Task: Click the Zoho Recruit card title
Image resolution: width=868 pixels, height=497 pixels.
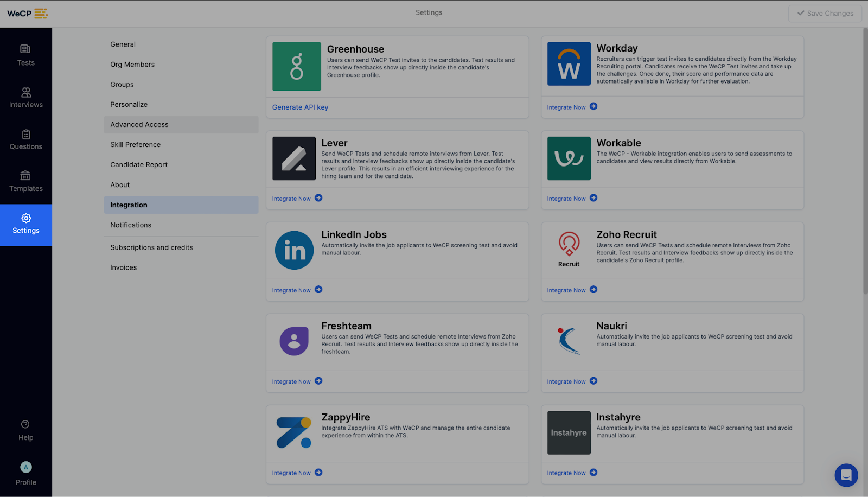Action: click(627, 235)
